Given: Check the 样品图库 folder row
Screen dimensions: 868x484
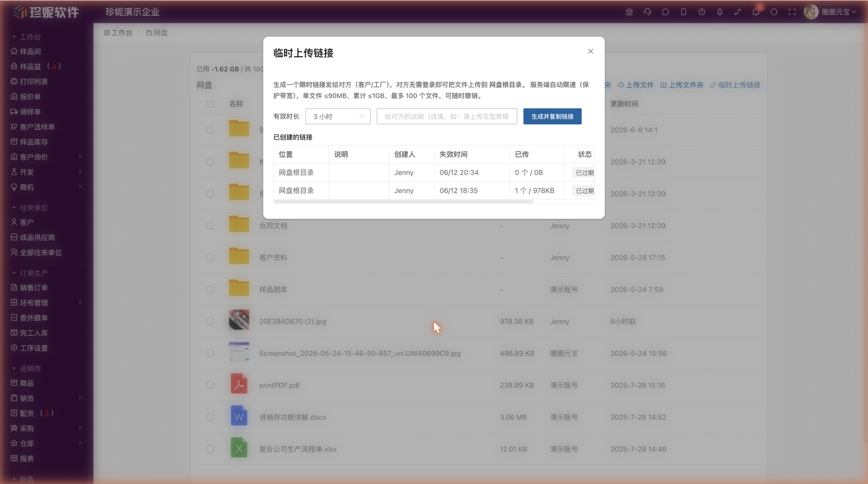Looking at the screenshot, I should point(210,290).
